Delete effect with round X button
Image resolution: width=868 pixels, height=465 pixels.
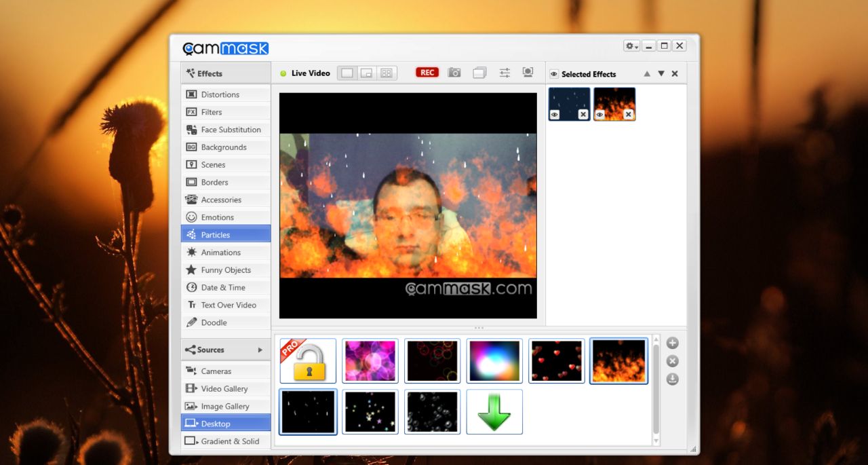click(673, 361)
